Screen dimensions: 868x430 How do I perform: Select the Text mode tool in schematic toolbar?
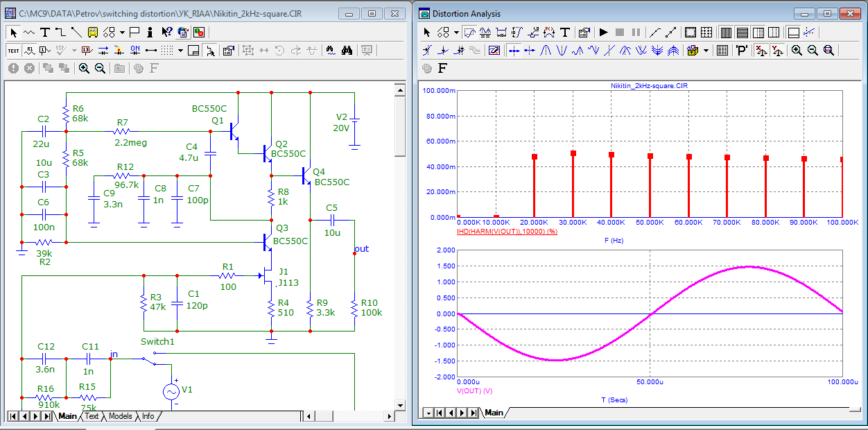click(45, 32)
